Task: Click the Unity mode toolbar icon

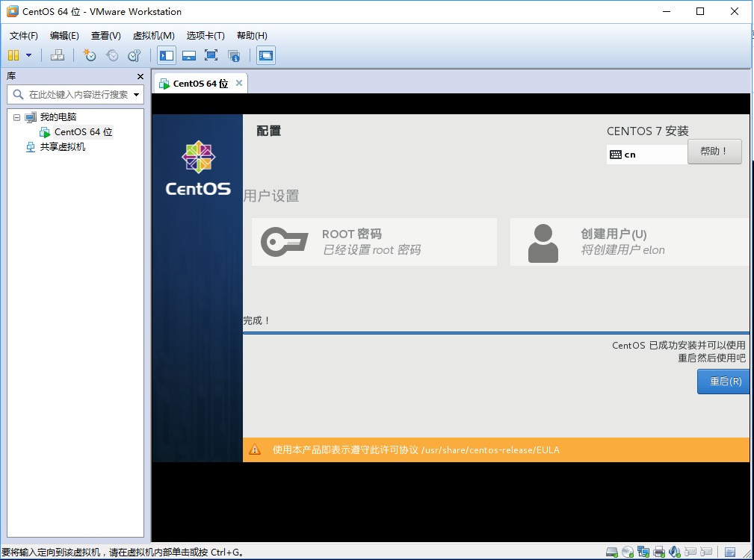Action: click(x=234, y=56)
